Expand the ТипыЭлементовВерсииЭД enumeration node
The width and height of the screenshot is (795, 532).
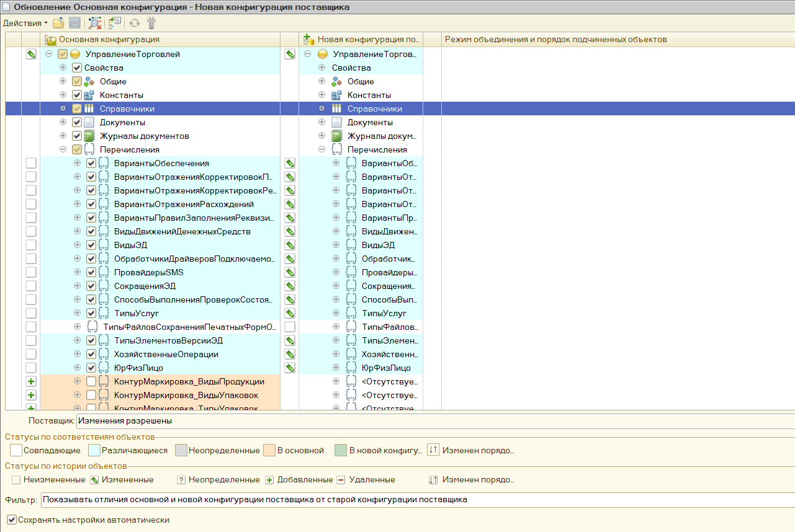[x=77, y=340]
